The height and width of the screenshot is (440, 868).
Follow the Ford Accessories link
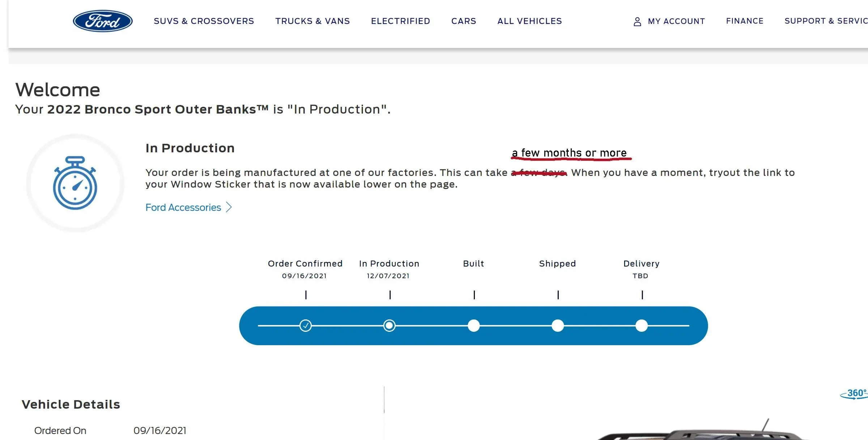(183, 207)
